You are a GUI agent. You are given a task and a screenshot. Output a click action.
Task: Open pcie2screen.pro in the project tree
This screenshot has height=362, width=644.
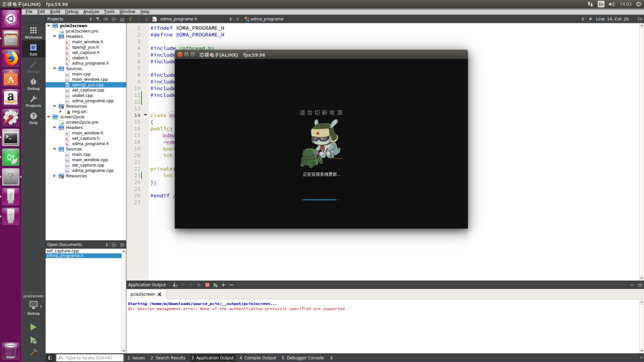(x=82, y=31)
